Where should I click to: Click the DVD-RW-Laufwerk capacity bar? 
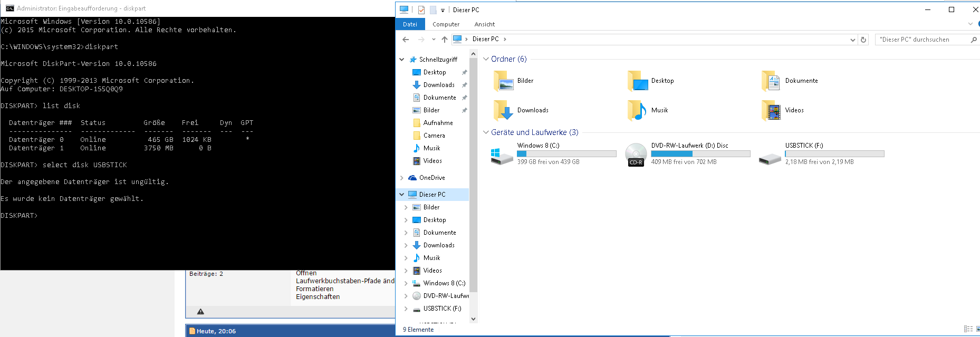point(700,154)
